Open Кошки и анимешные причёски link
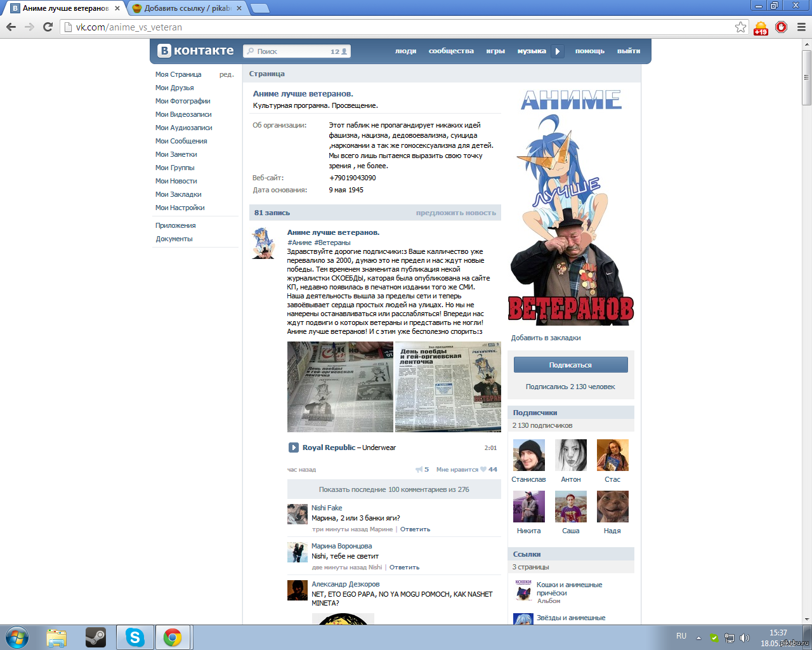812x650 pixels. click(569, 589)
